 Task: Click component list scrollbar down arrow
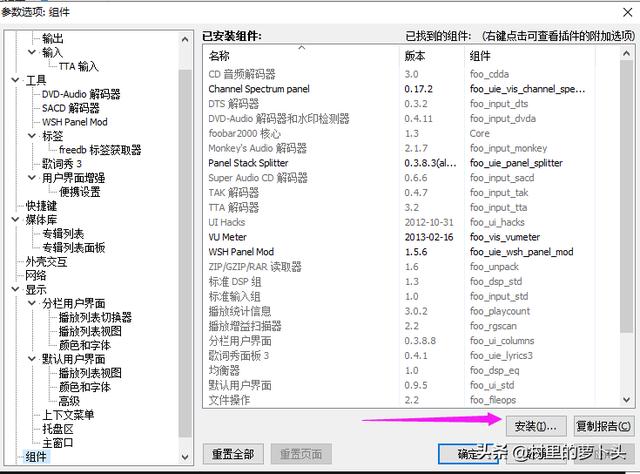(627, 400)
